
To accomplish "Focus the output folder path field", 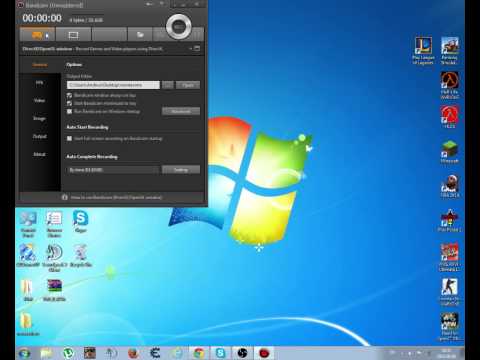I will tap(113, 85).
